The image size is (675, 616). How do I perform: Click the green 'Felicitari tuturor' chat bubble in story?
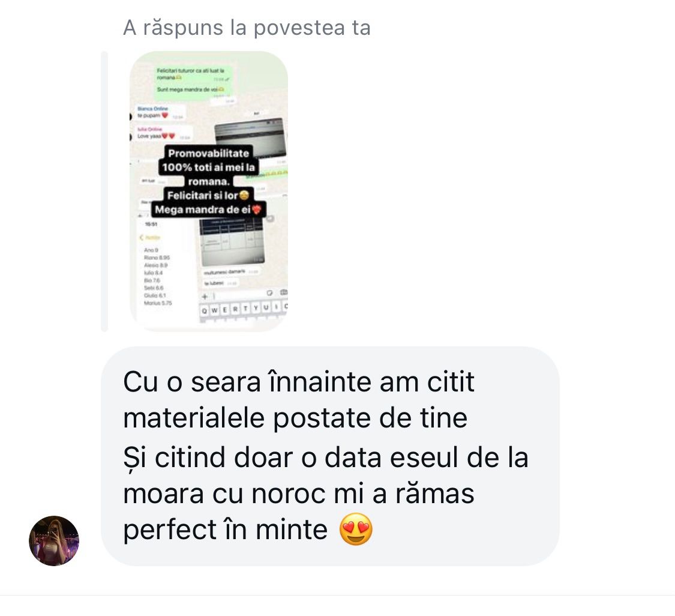(193, 74)
